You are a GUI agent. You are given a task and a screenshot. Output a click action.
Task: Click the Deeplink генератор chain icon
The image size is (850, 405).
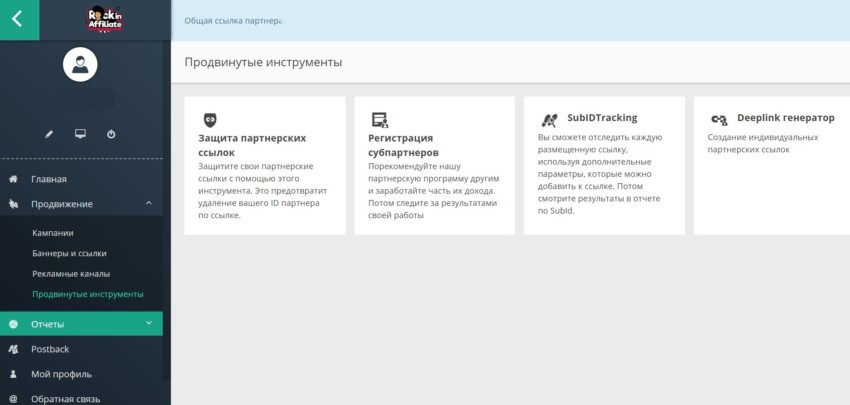coord(719,120)
